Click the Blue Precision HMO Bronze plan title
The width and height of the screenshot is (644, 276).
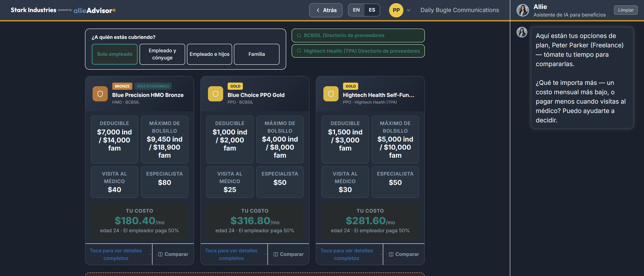pos(148,95)
